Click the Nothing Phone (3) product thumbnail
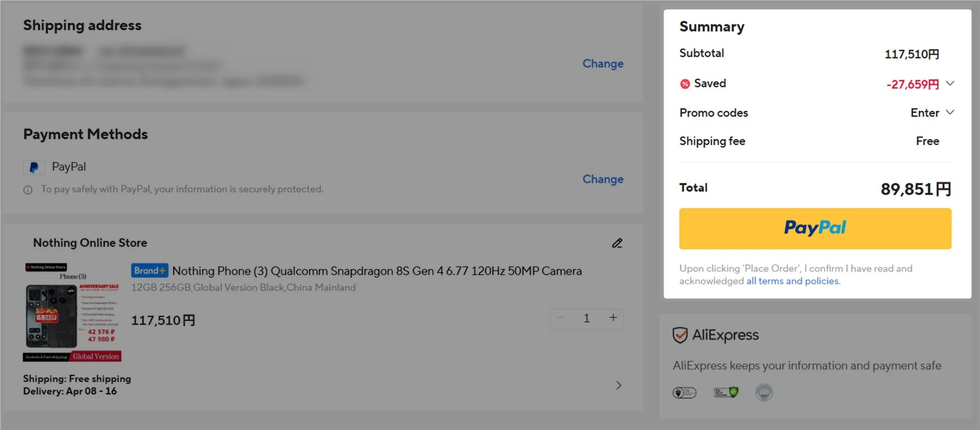The height and width of the screenshot is (430, 980). pos(72,313)
